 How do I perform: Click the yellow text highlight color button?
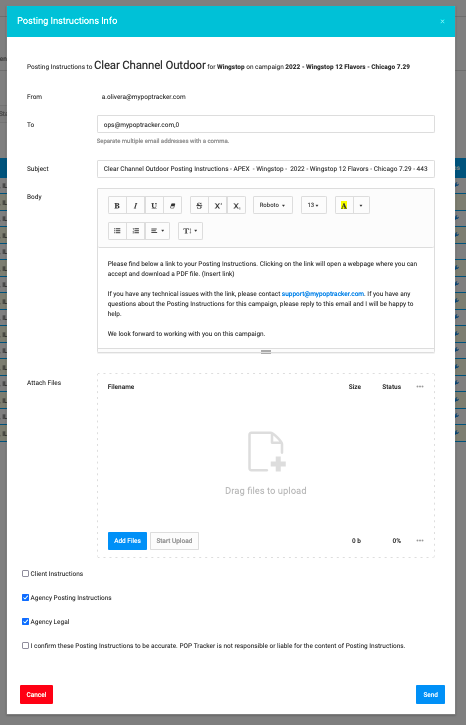point(344,205)
